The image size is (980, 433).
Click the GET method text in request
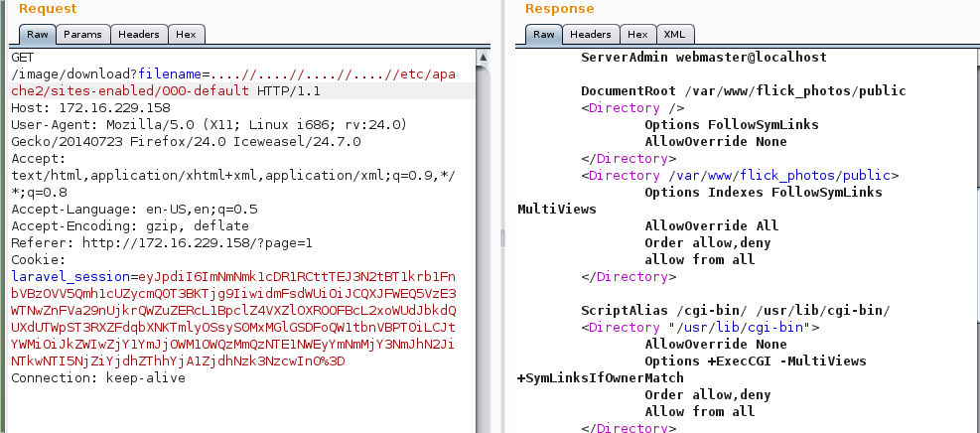point(23,58)
